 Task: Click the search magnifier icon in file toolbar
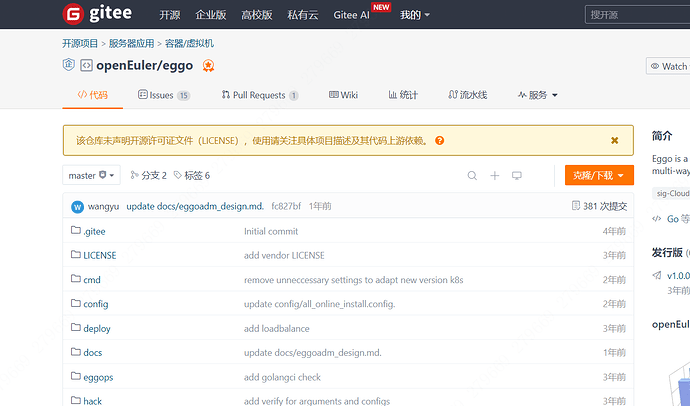[472, 176]
